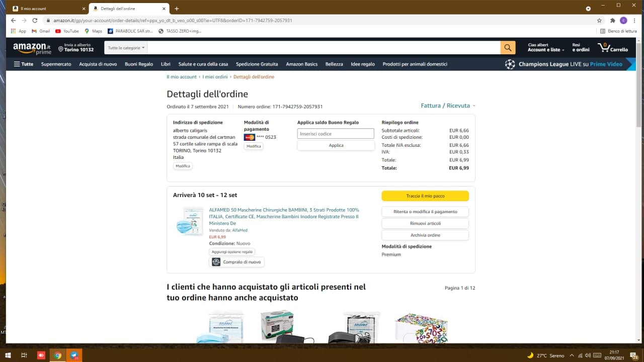This screenshot has height=362, width=644.
Task: Open 'I miei ordini' breadcrumb link
Action: (x=215, y=77)
